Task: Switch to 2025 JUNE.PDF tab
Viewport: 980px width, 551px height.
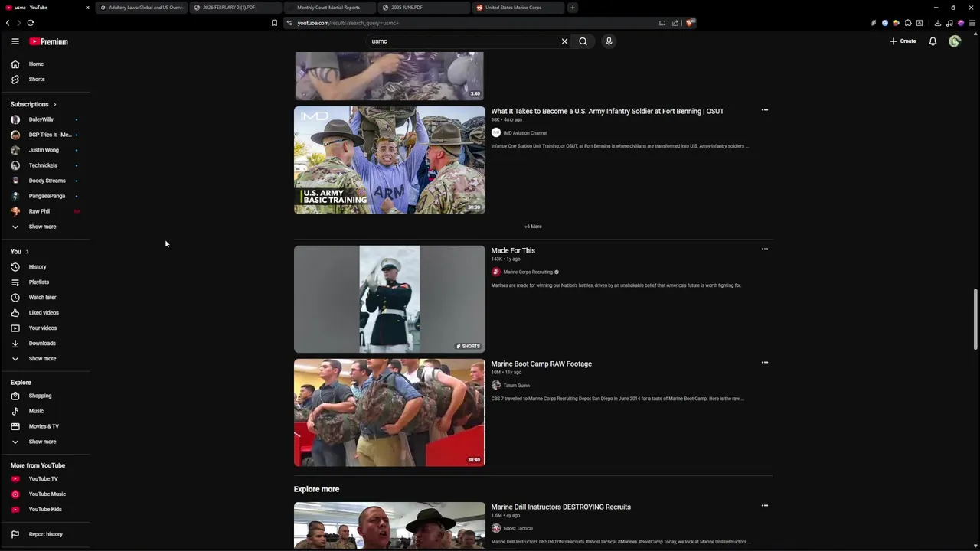Action: point(423,8)
